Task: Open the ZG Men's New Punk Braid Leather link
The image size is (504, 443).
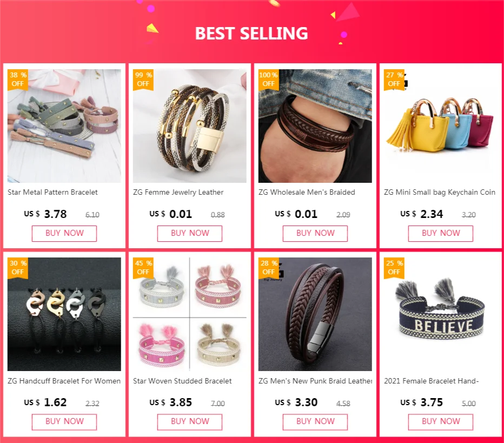Action: (x=315, y=381)
